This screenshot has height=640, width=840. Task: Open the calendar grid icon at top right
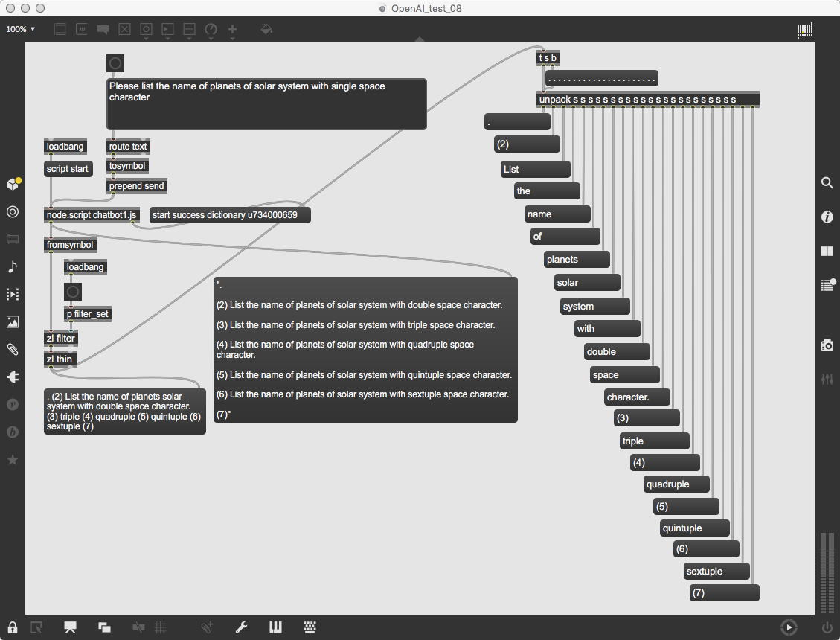click(x=804, y=31)
